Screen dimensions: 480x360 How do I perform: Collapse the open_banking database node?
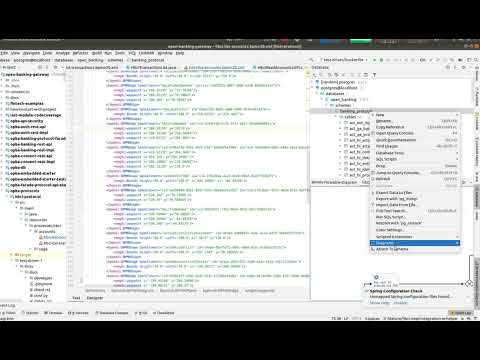pyautogui.click(x=322, y=100)
